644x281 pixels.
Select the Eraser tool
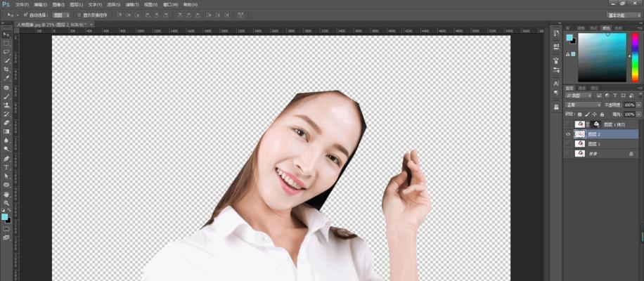6,123
